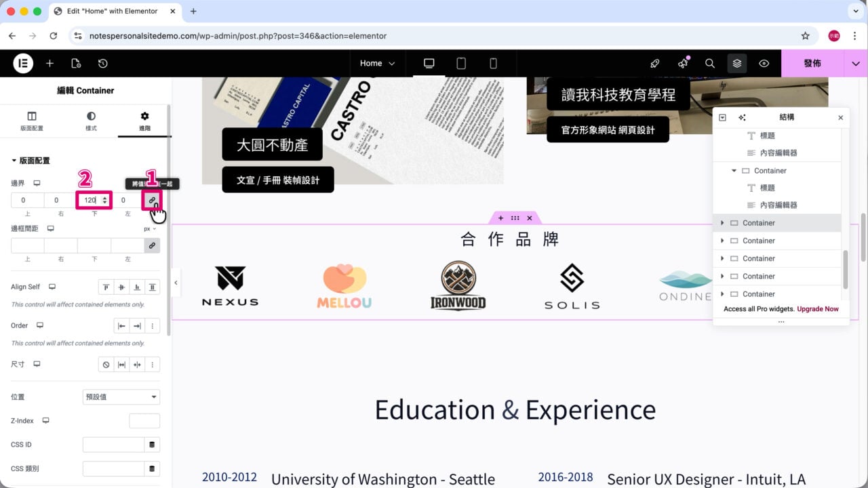Toggle the margin link values button

[x=152, y=200]
